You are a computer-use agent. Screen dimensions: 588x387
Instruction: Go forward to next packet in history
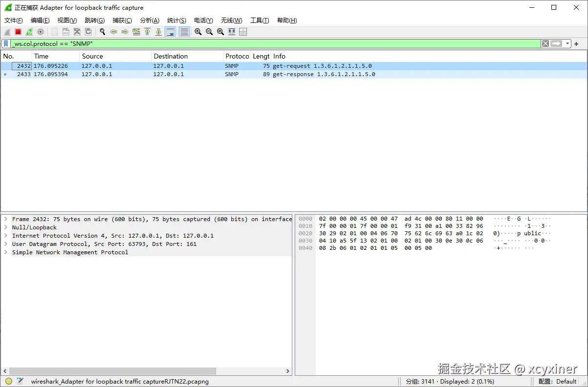(x=125, y=32)
